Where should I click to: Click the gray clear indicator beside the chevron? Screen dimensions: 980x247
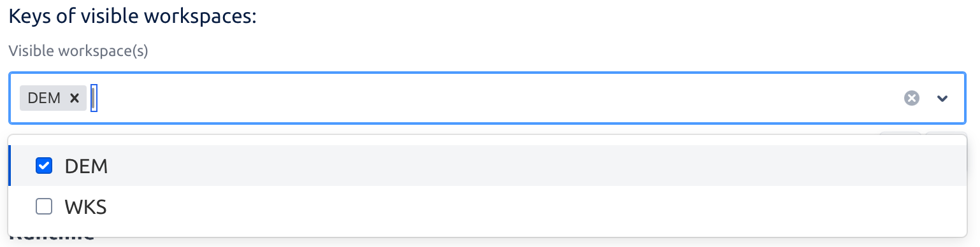pyautogui.click(x=912, y=98)
